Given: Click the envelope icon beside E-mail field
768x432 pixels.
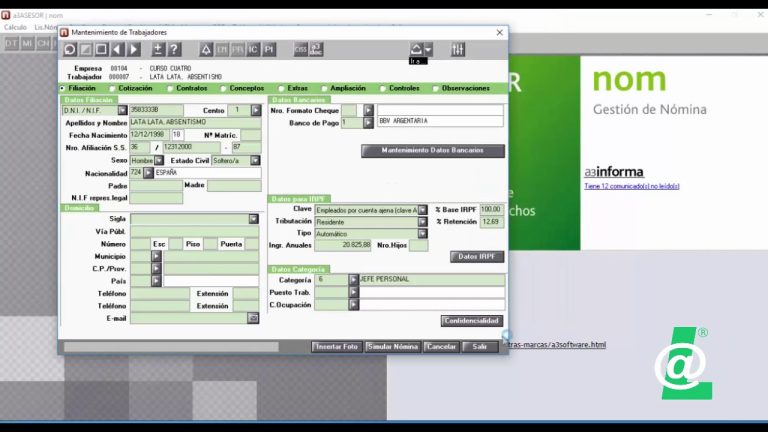Looking at the screenshot, I should click(253, 318).
